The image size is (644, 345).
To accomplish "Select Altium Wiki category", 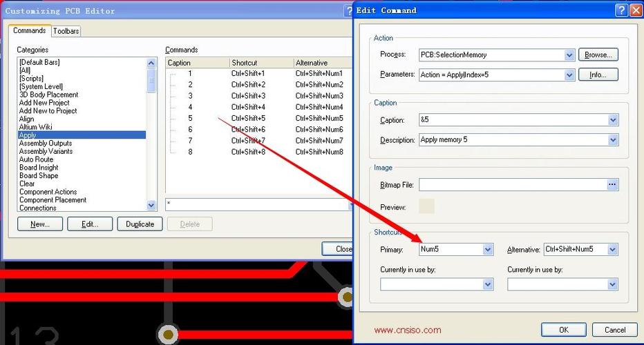I will [x=36, y=127].
